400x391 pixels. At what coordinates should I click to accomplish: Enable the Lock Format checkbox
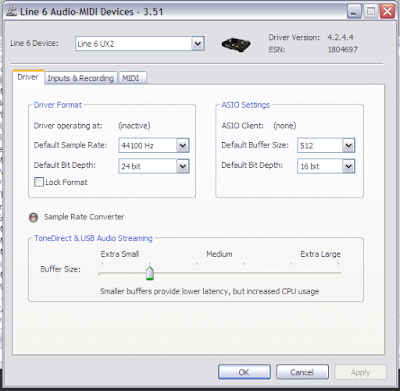pos(39,182)
